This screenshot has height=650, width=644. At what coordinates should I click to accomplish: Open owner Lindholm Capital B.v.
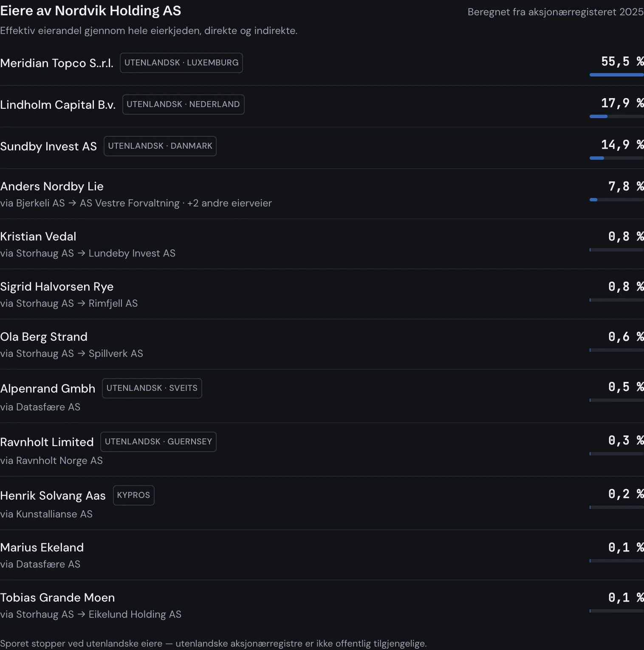(x=58, y=105)
